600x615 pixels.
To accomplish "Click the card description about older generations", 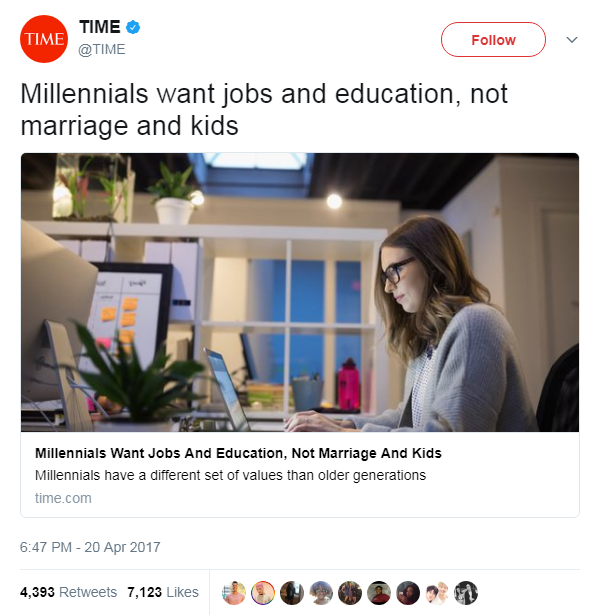I will pos(231,475).
